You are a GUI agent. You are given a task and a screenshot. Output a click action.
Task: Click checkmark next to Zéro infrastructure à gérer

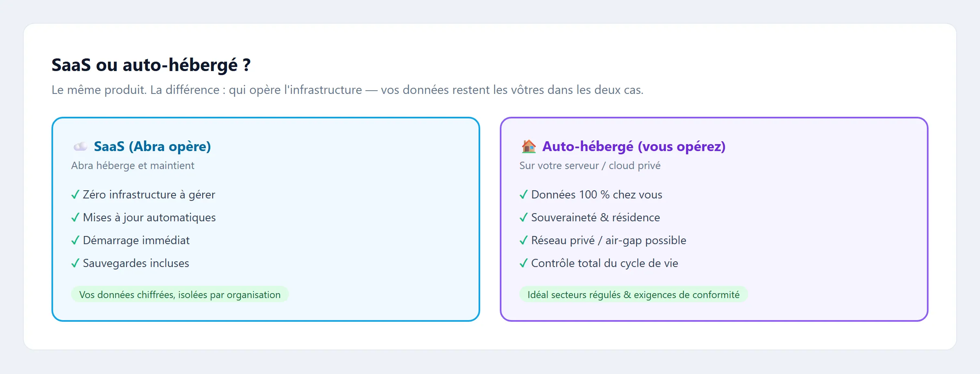point(75,195)
